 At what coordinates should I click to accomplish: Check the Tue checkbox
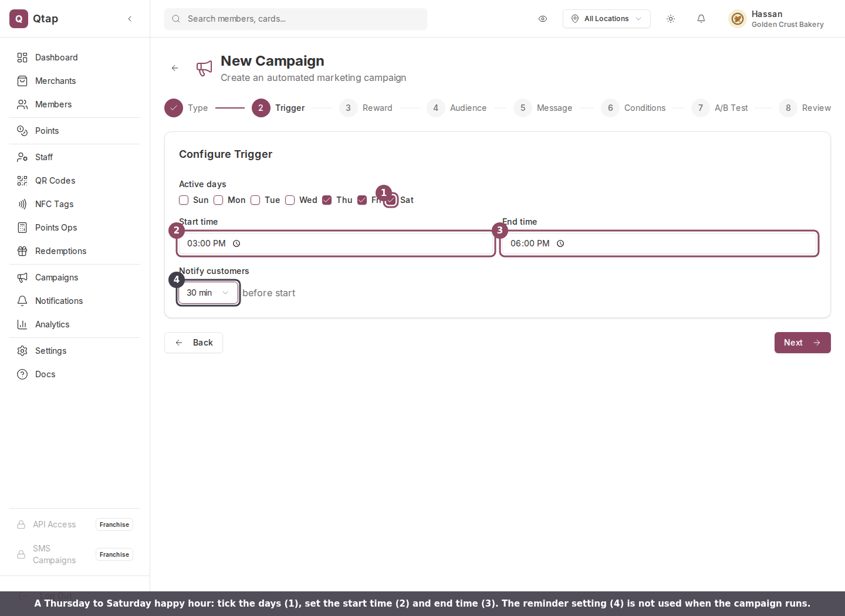tap(255, 200)
